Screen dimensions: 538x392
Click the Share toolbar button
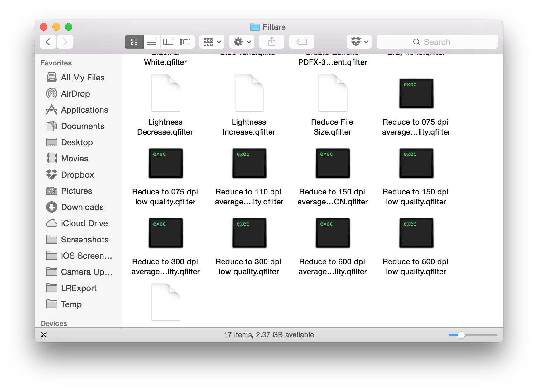271,42
